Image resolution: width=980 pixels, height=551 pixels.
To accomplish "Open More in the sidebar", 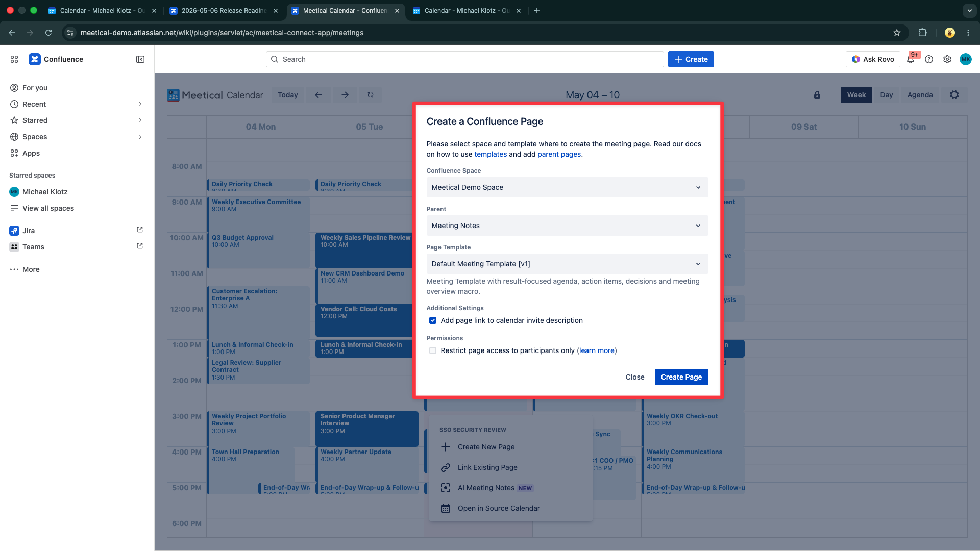I will (x=77, y=269).
